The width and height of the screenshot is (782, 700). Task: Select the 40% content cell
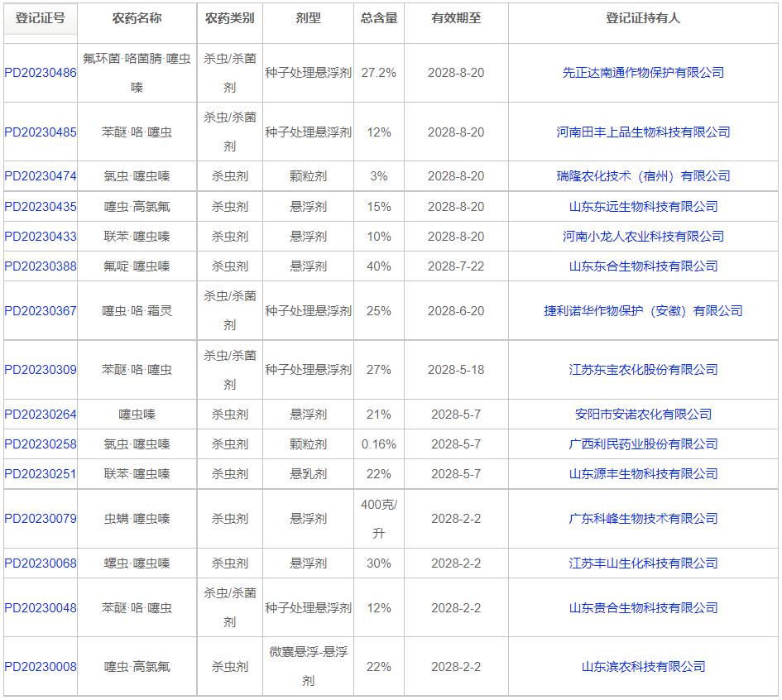pyautogui.click(x=379, y=266)
